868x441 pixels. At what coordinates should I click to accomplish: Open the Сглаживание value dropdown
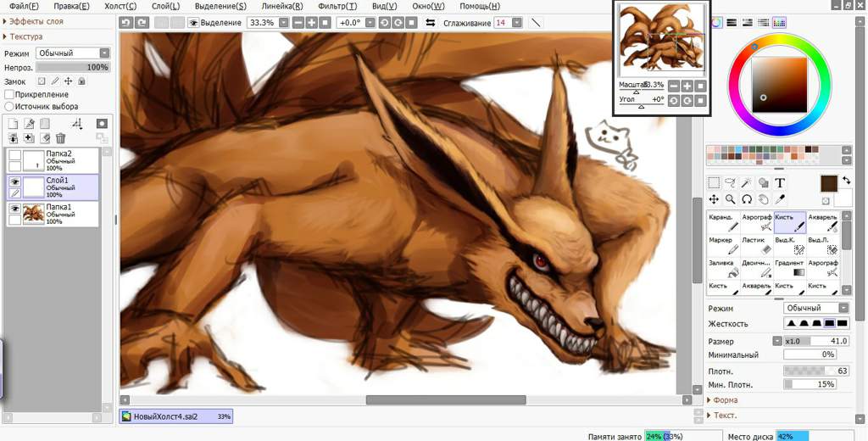pyautogui.click(x=517, y=23)
